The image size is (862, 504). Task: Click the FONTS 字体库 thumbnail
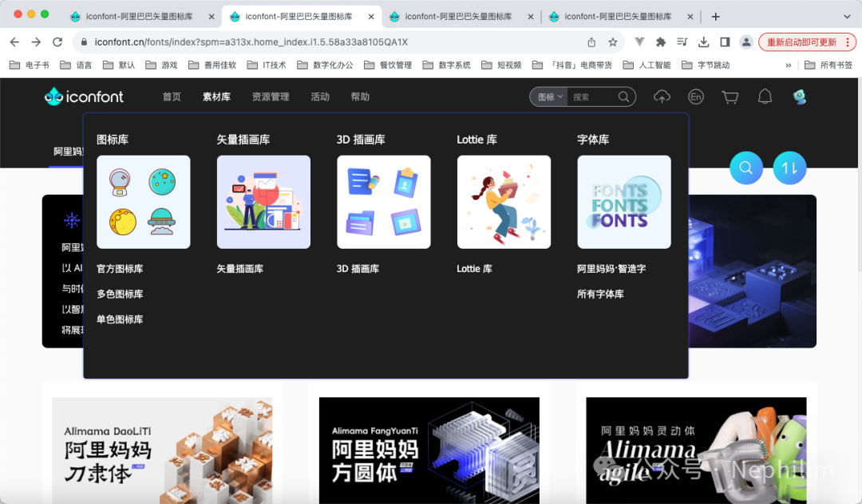624,202
